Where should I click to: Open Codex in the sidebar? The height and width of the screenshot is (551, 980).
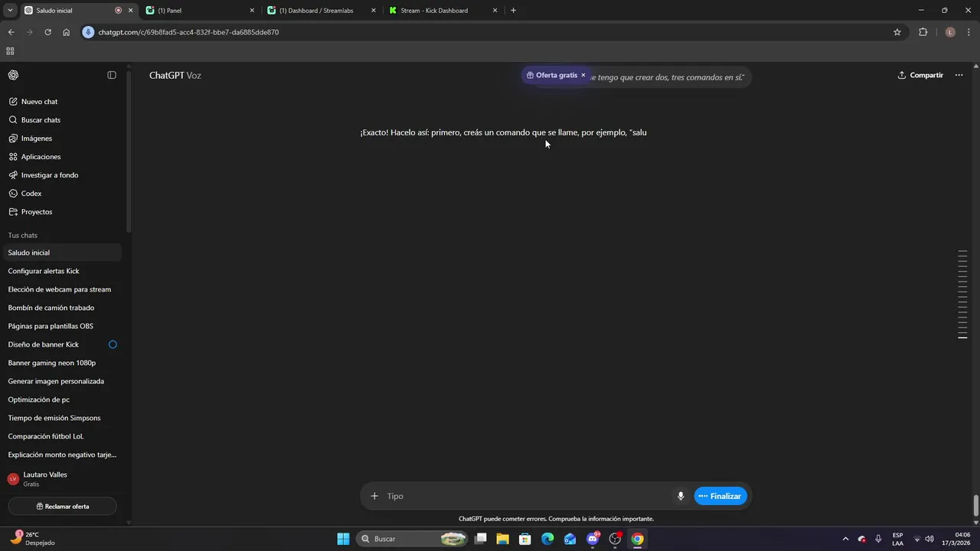[x=61, y=194]
